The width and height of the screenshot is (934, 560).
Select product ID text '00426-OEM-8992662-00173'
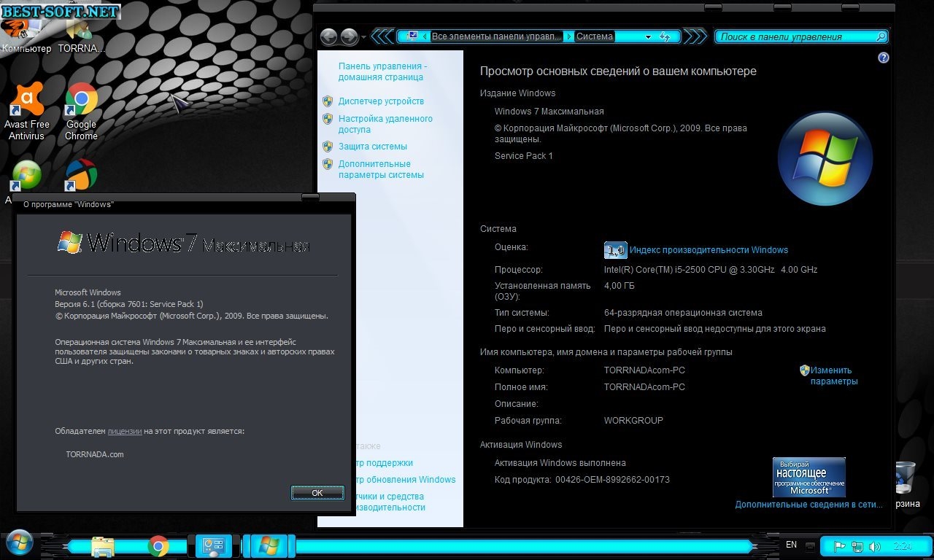(613, 480)
